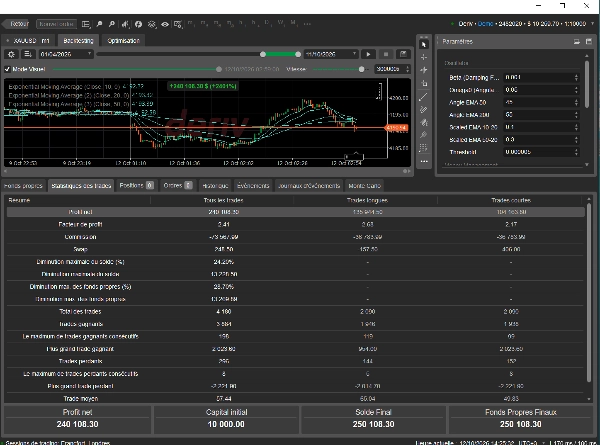Open more drawing tools ellipsis
The image size is (600, 445).
point(424,161)
